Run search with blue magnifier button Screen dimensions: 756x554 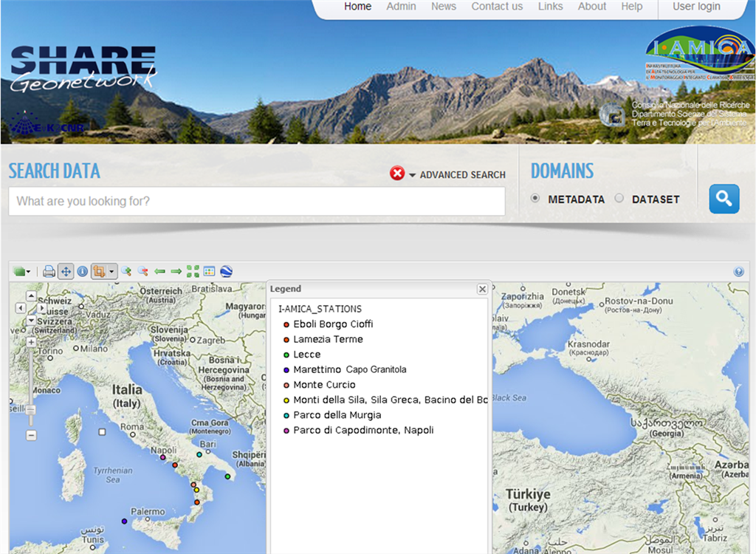tap(724, 199)
